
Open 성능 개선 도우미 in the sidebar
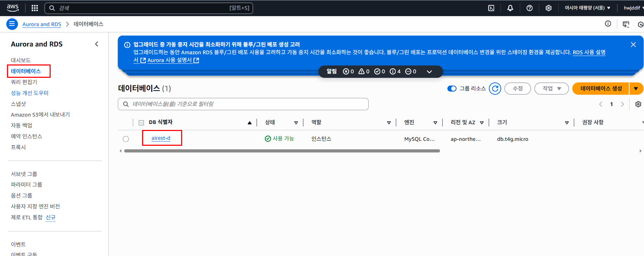(x=30, y=93)
